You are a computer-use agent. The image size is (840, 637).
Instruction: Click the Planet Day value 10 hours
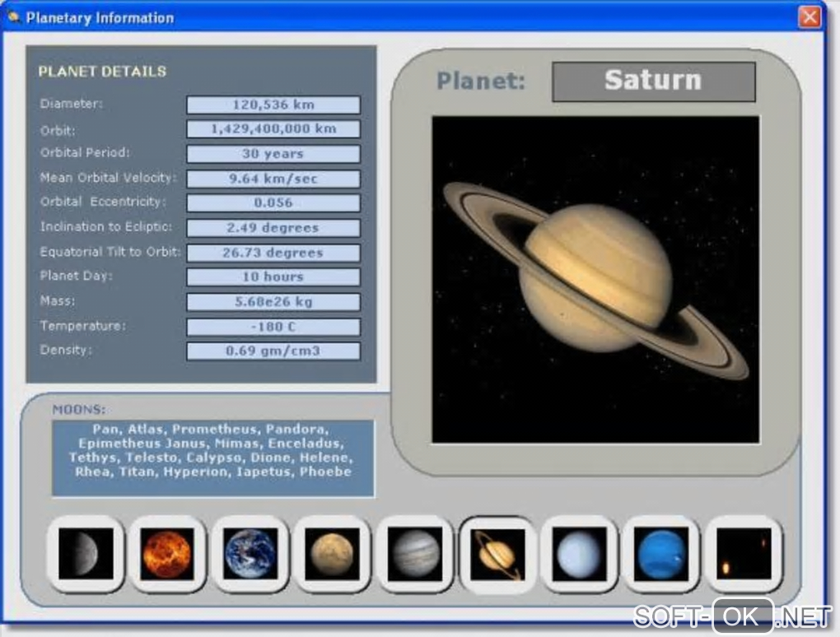tap(273, 277)
